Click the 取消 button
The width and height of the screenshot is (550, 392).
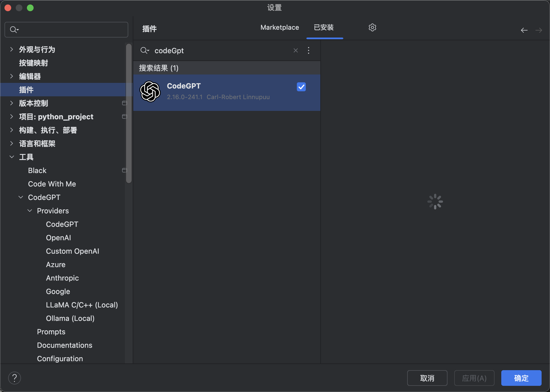coord(427,378)
